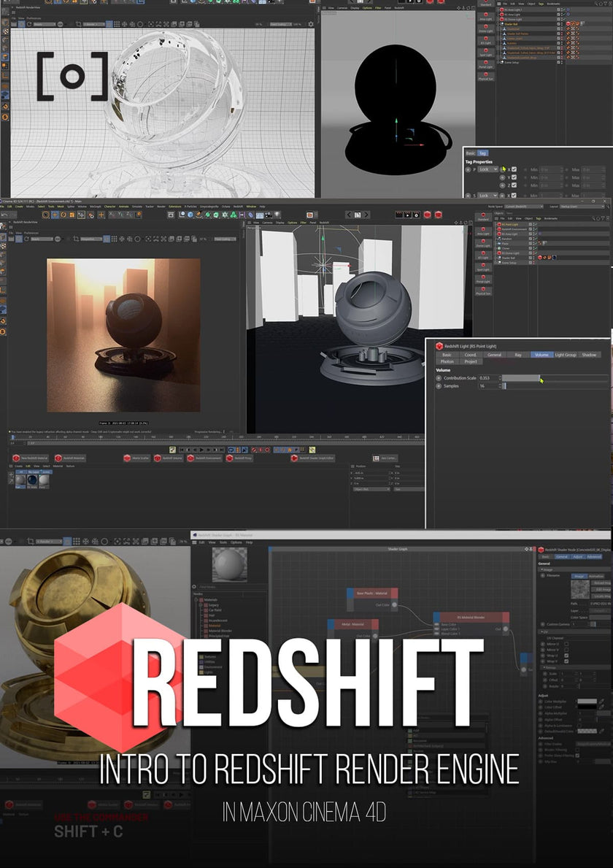Click the Reload Image button
Image resolution: width=613 pixels, height=868 pixels.
602,583
